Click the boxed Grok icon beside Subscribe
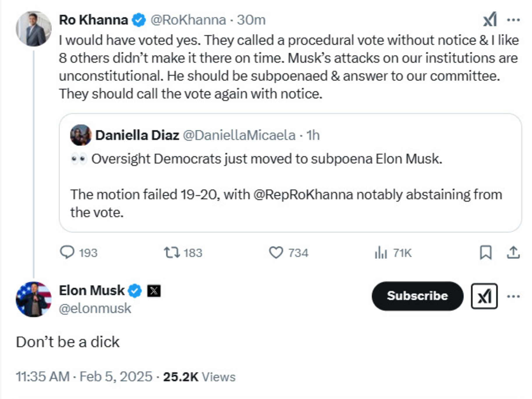 [484, 296]
